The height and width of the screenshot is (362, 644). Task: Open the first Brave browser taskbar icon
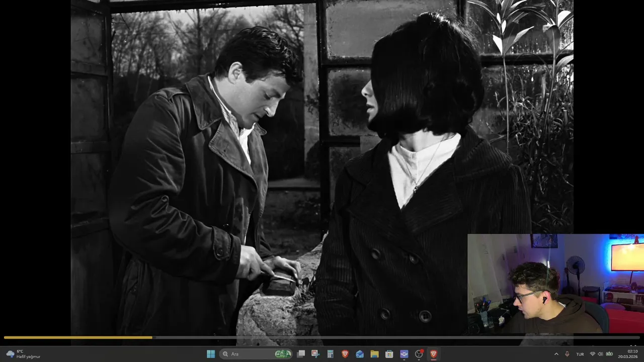(x=345, y=354)
